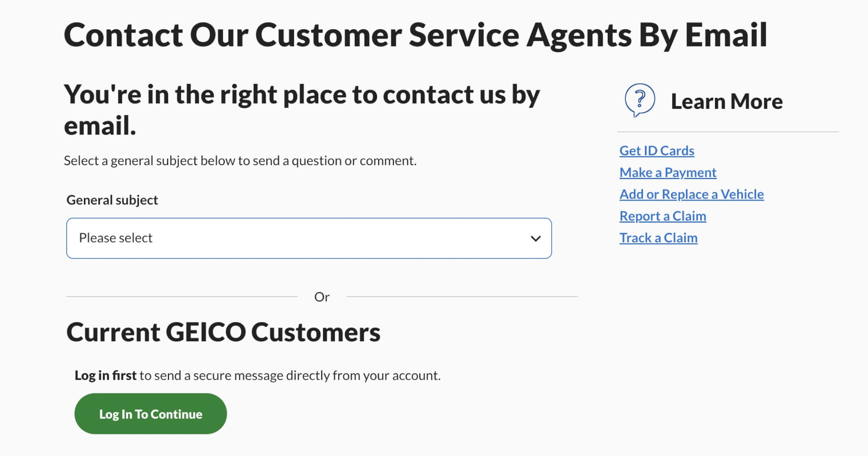Click the green login button
The height and width of the screenshot is (456, 868).
(150, 414)
